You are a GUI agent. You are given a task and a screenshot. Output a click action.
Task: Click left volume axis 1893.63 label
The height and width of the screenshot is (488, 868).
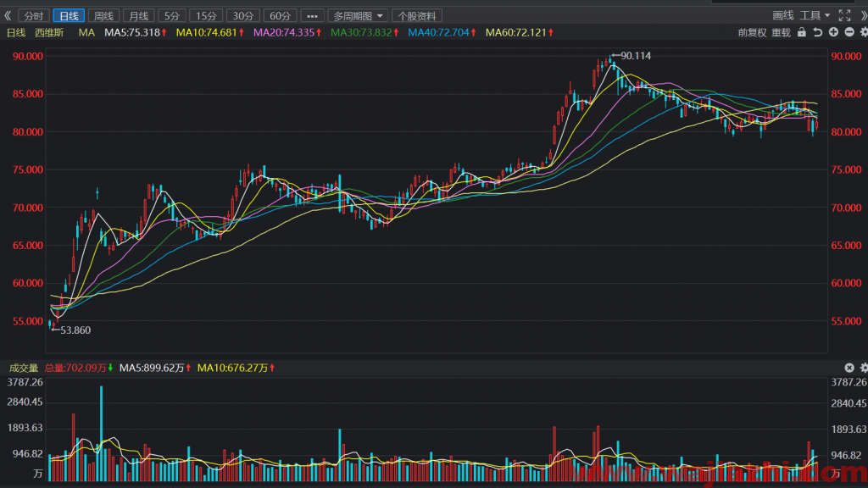click(25, 428)
